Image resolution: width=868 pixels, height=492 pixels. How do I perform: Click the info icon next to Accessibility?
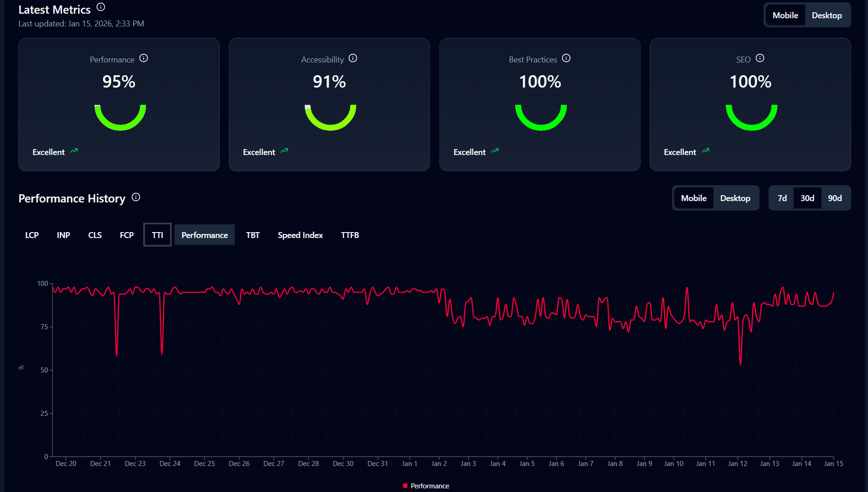(353, 58)
